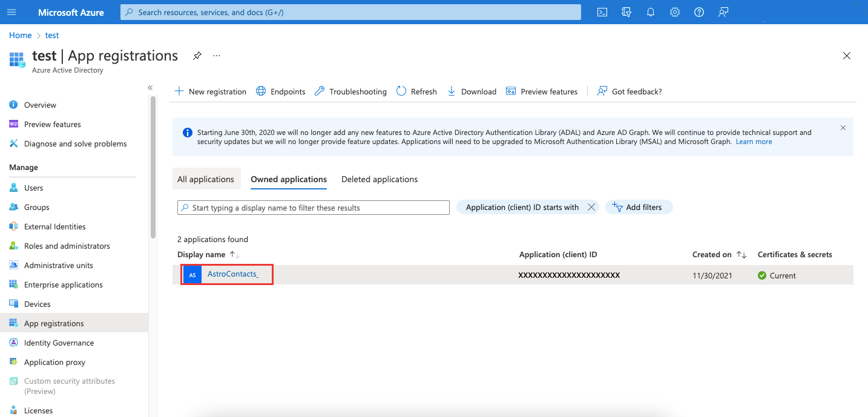Follow the Learn more link in banner
Image resolution: width=868 pixels, height=417 pixels.
tap(754, 142)
